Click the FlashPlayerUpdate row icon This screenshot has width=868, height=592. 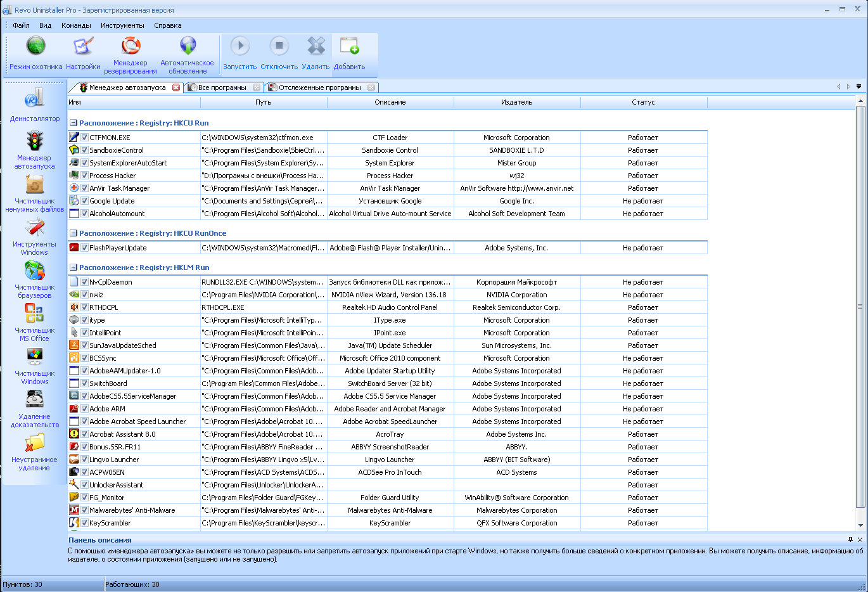click(74, 248)
